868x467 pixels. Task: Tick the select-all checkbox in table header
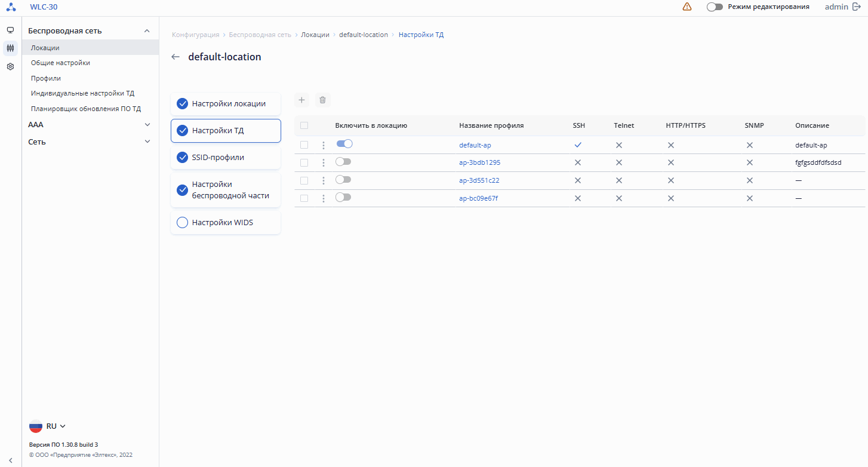click(304, 125)
